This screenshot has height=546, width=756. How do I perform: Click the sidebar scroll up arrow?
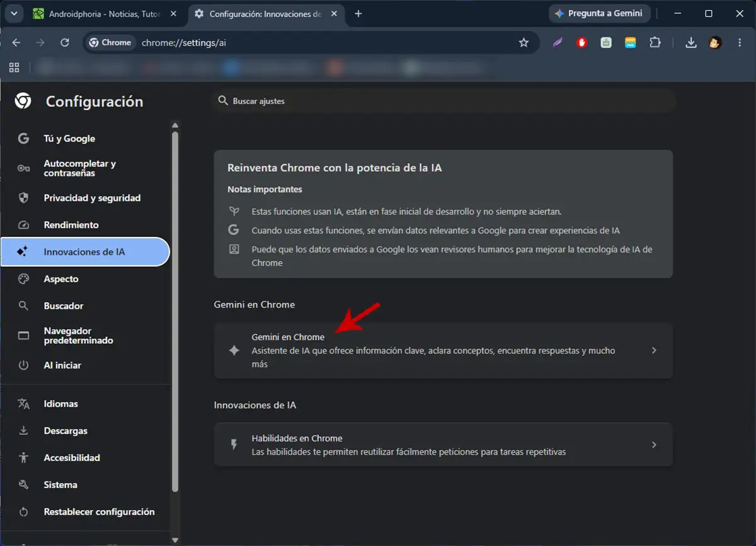coord(175,125)
